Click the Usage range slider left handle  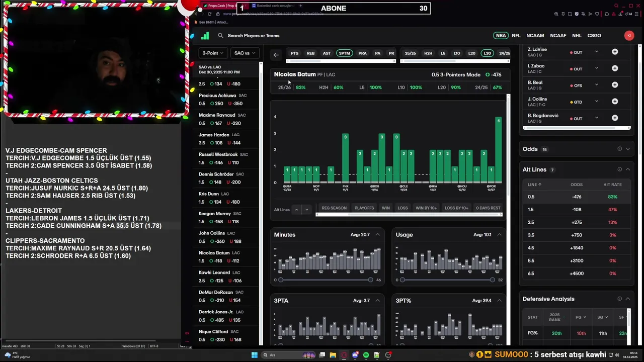click(403, 280)
